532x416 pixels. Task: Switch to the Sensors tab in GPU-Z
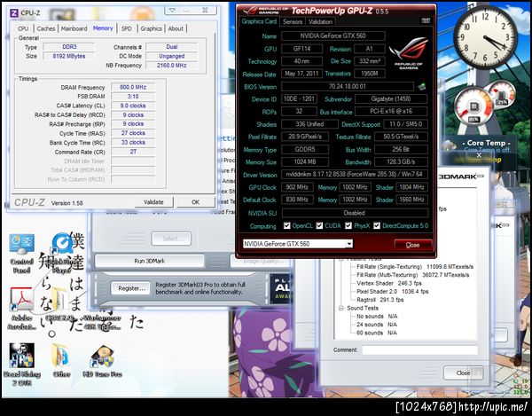point(293,21)
